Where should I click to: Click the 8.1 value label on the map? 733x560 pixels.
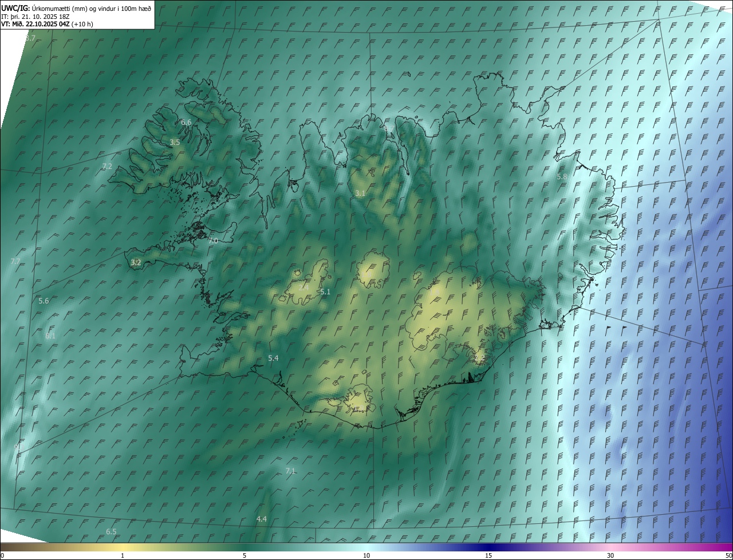pyautogui.click(x=50, y=336)
